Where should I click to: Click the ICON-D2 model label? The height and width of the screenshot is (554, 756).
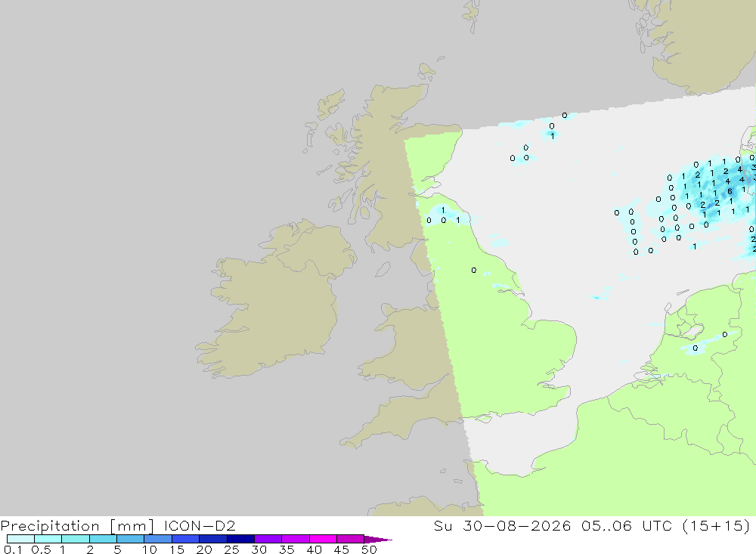point(200,525)
